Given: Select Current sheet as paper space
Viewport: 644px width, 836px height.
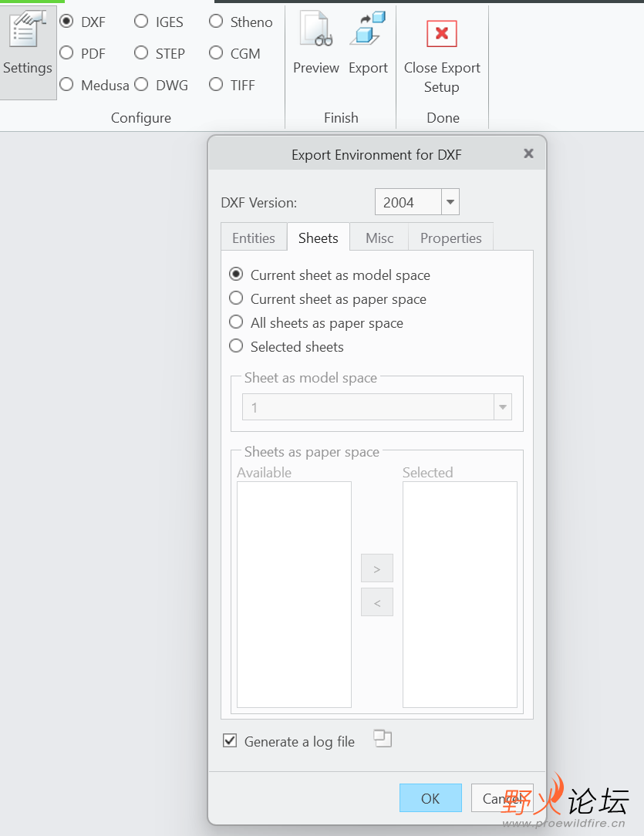Looking at the screenshot, I should coord(237,298).
